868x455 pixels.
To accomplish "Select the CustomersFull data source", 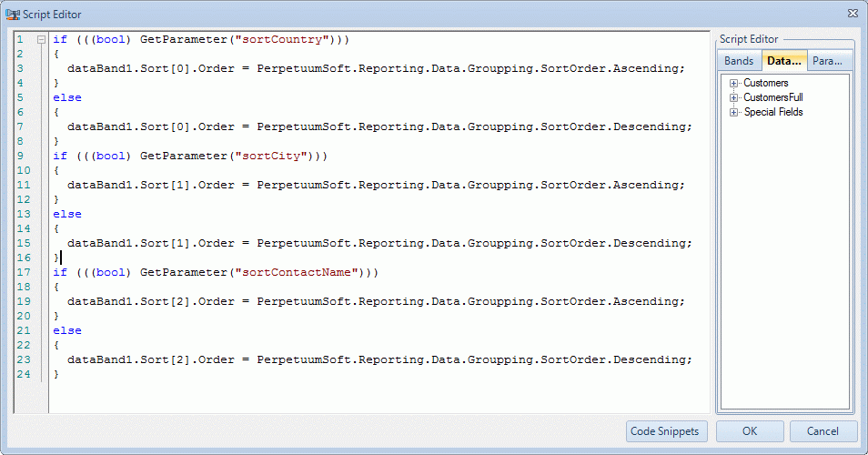I will click(773, 97).
